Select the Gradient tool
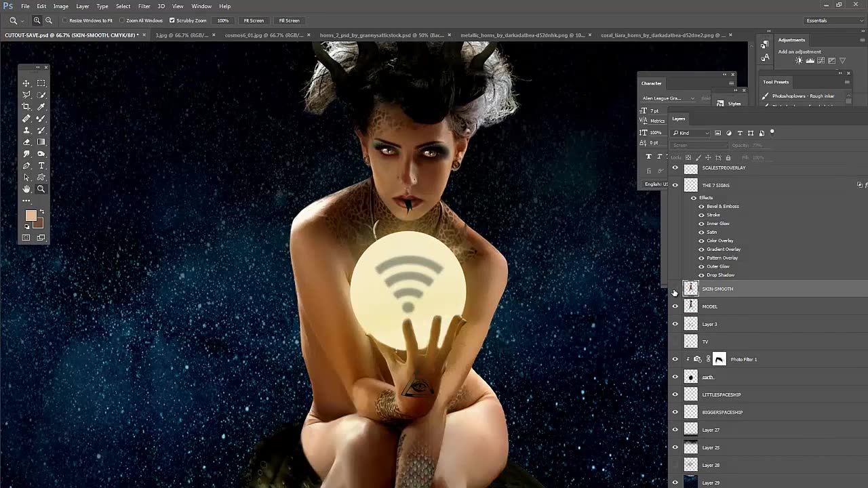This screenshot has width=868, height=488. [x=41, y=142]
